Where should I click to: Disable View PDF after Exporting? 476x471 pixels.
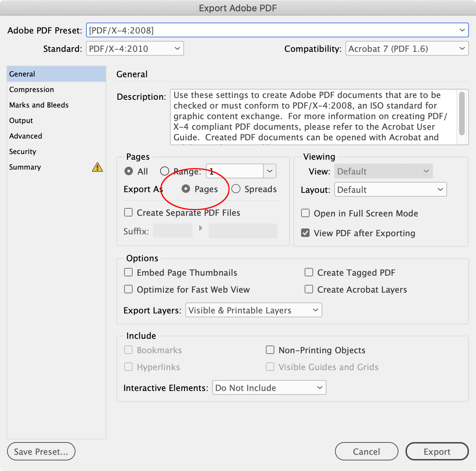[305, 233]
